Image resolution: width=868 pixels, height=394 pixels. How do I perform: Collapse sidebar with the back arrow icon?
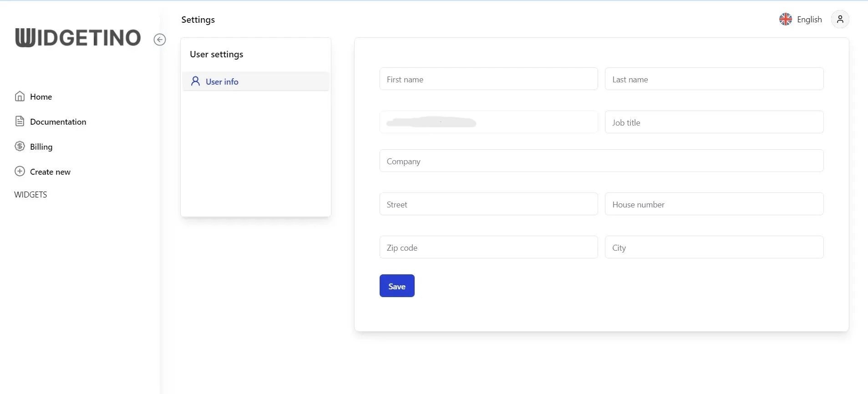[x=160, y=40]
